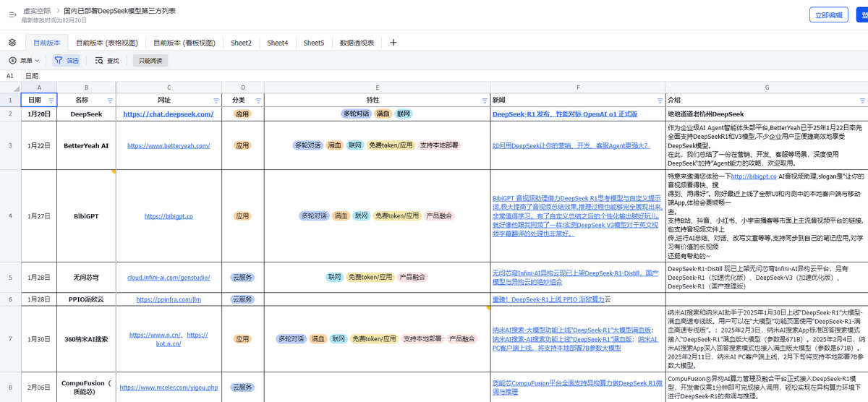The width and height of the screenshot is (868, 402).
Task: Select column A header
Action: 39,87
